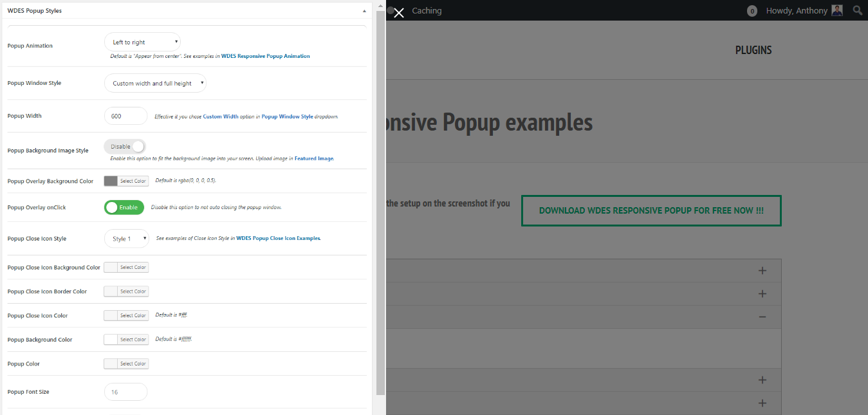Focus the Popup Width field showing 600
Image resolution: width=868 pixels, height=415 pixels.
126,116
